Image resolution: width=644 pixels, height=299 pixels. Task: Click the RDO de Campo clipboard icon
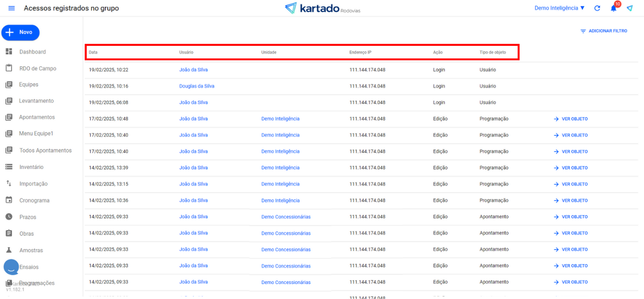(8, 68)
